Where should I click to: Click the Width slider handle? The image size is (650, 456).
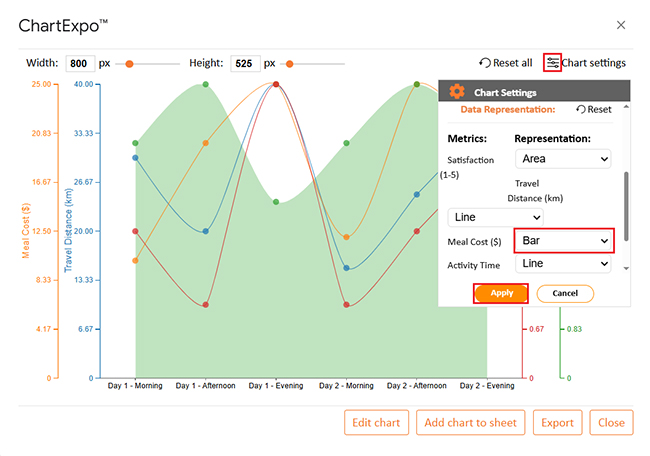tap(129, 64)
